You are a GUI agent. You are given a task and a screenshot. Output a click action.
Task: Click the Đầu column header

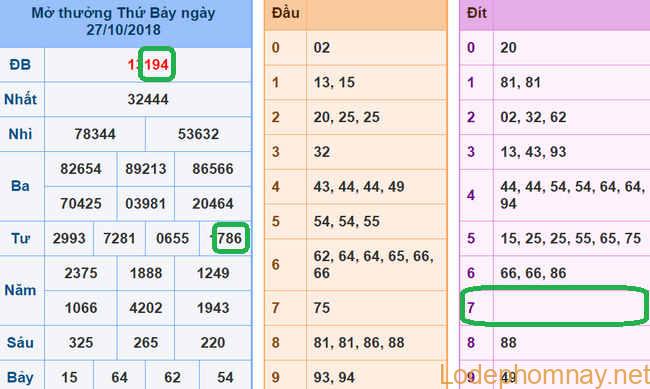[x=286, y=13]
